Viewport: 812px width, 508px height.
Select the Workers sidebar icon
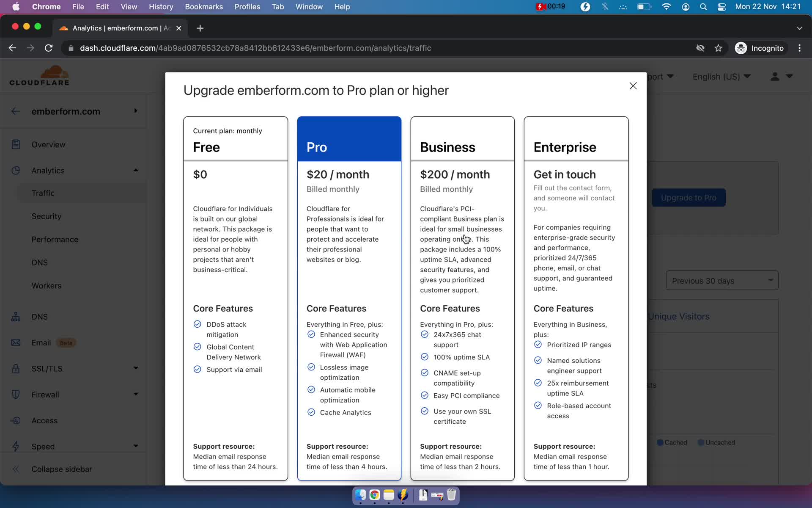coord(46,286)
